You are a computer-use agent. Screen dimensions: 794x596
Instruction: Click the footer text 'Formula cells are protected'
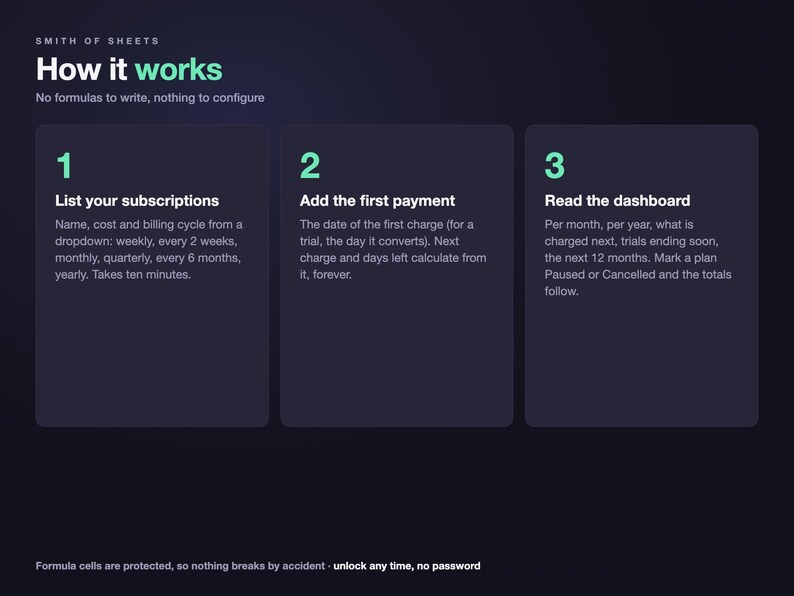(x=104, y=566)
